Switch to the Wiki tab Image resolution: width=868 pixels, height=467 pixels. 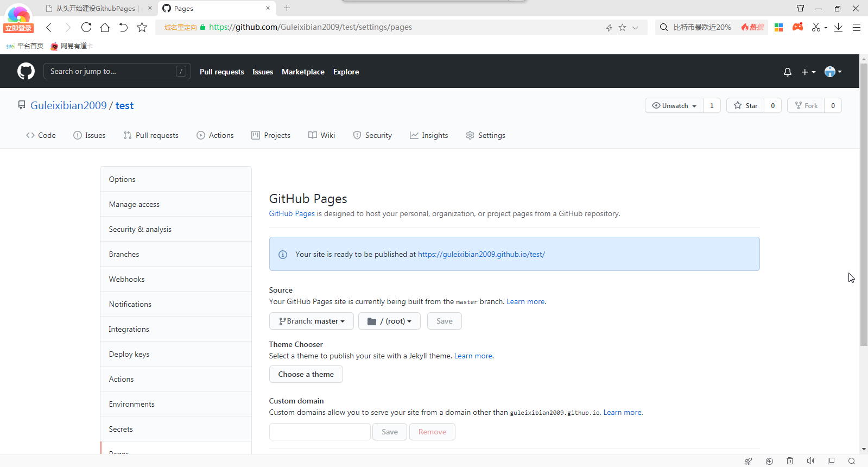[x=322, y=135]
